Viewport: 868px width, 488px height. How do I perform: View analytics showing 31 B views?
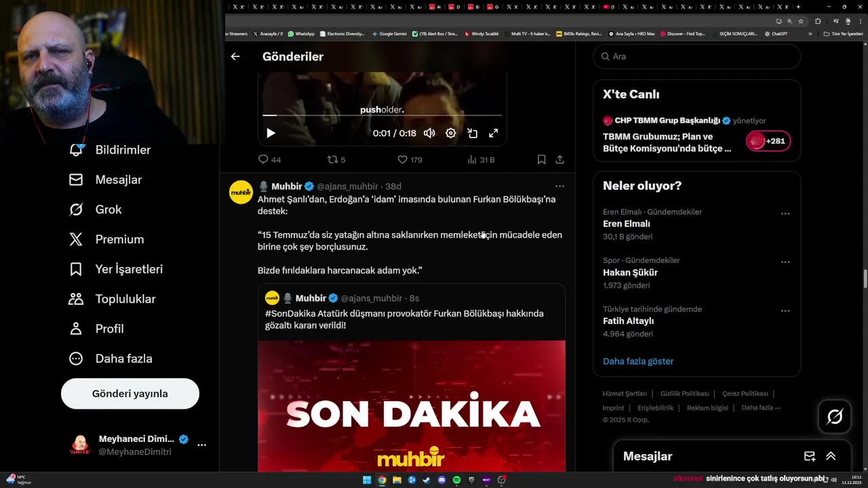481,160
